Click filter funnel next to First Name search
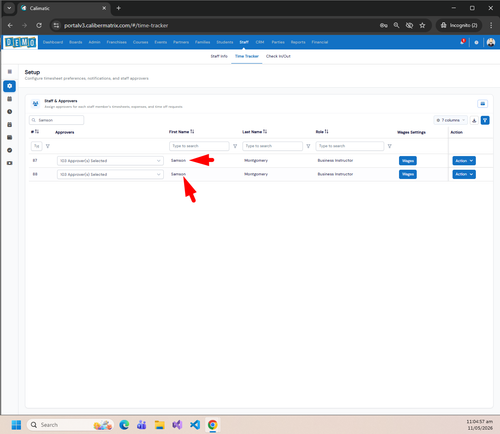The width and height of the screenshot is (500, 434). [x=235, y=146]
